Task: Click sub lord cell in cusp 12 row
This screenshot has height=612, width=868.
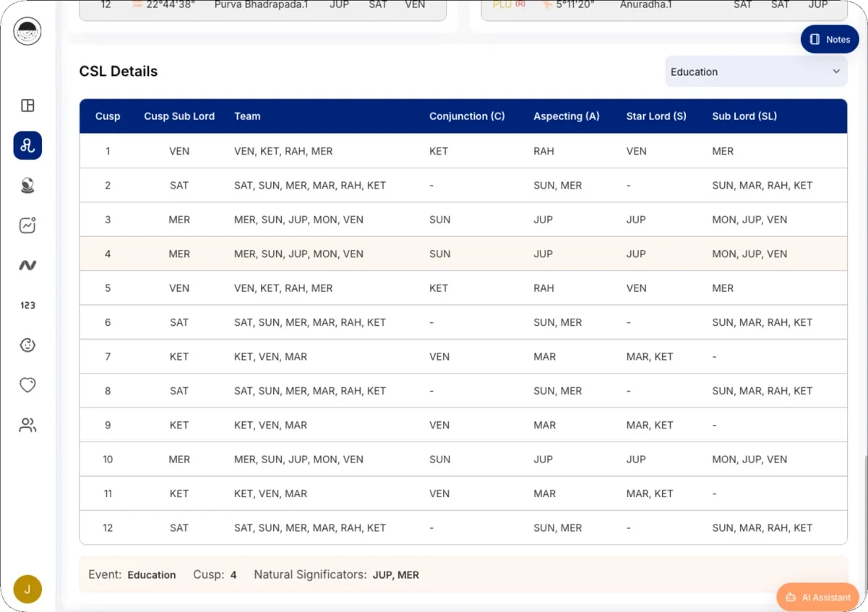Action: click(x=762, y=528)
